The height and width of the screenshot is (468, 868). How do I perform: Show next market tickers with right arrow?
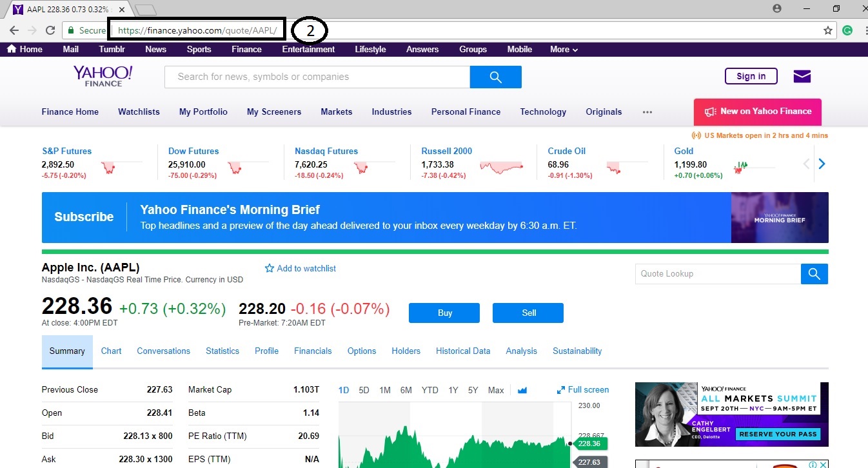click(x=822, y=164)
